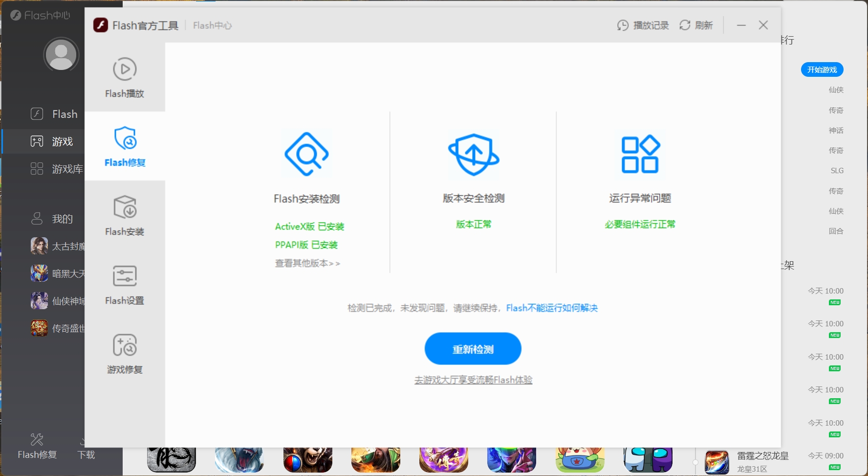Click the Flash安装检测 magnifier icon
Image resolution: width=868 pixels, height=476 pixels.
[306, 154]
